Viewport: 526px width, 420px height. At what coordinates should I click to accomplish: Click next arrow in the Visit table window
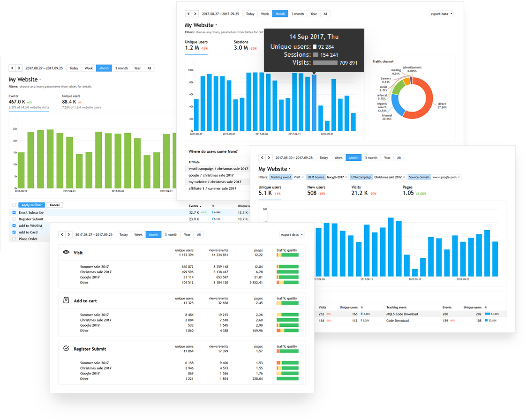tap(69, 234)
